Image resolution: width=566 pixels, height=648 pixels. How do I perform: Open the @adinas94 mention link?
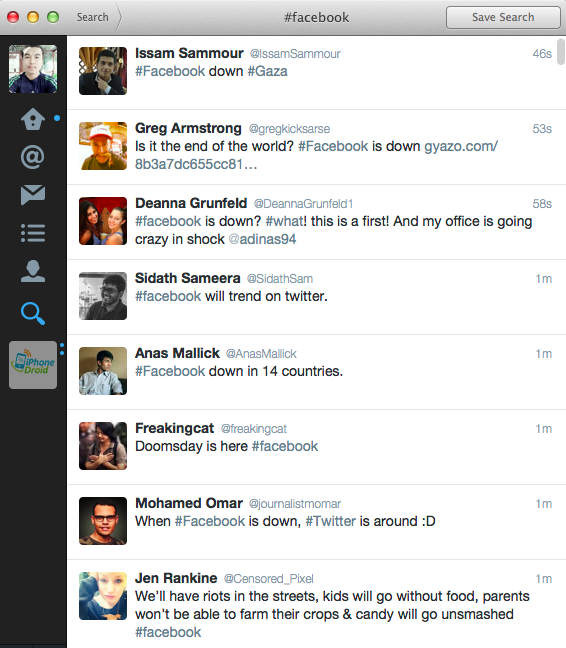pyautogui.click(x=262, y=239)
